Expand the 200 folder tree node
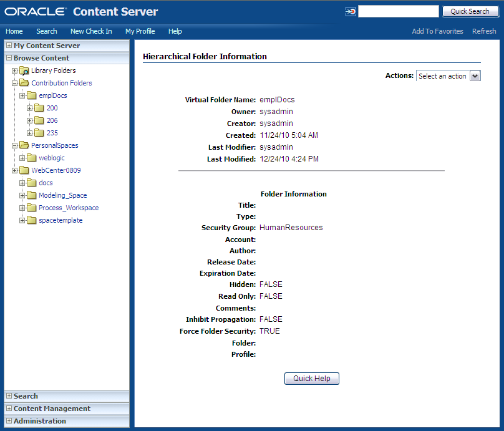This screenshot has height=431, width=504. click(x=28, y=107)
